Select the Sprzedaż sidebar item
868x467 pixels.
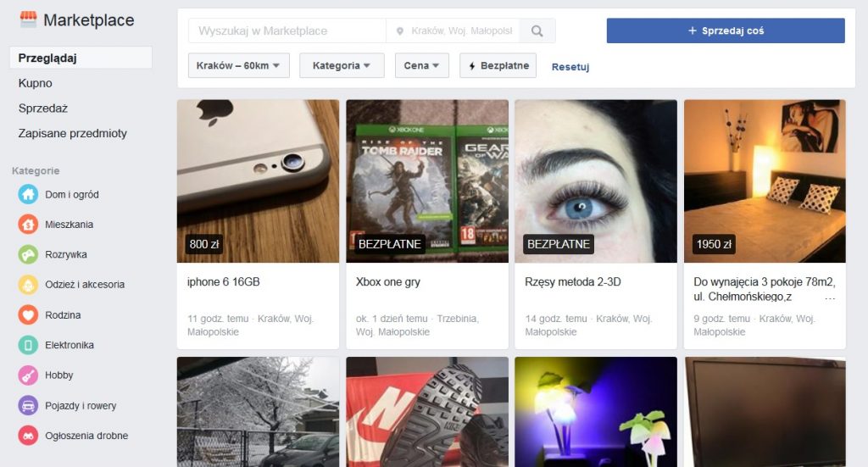(x=43, y=108)
